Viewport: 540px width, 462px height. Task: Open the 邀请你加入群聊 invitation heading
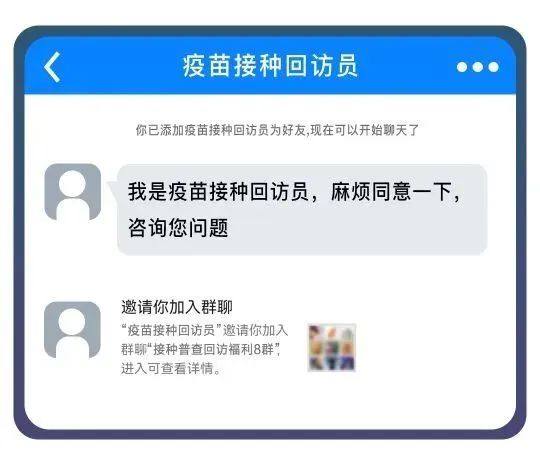177,307
